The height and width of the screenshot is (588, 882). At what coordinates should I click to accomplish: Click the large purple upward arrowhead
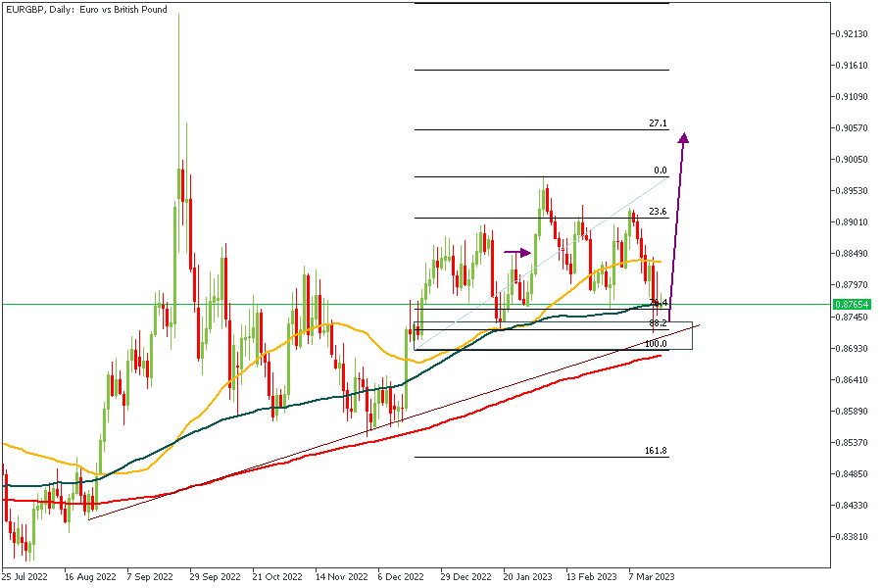coord(684,139)
